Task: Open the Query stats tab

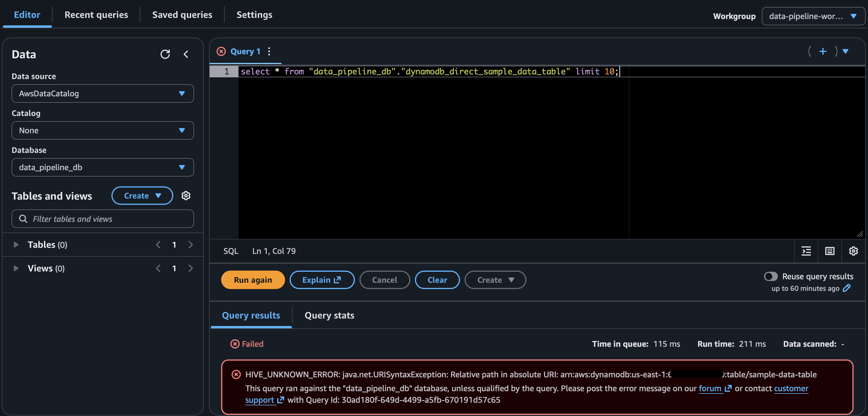Action: [x=329, y=315]
